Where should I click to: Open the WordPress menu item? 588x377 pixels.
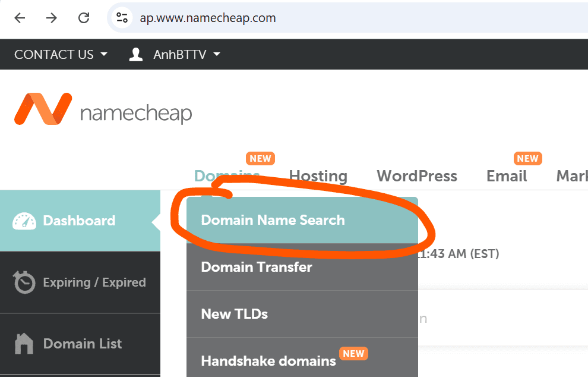[417, 176]
